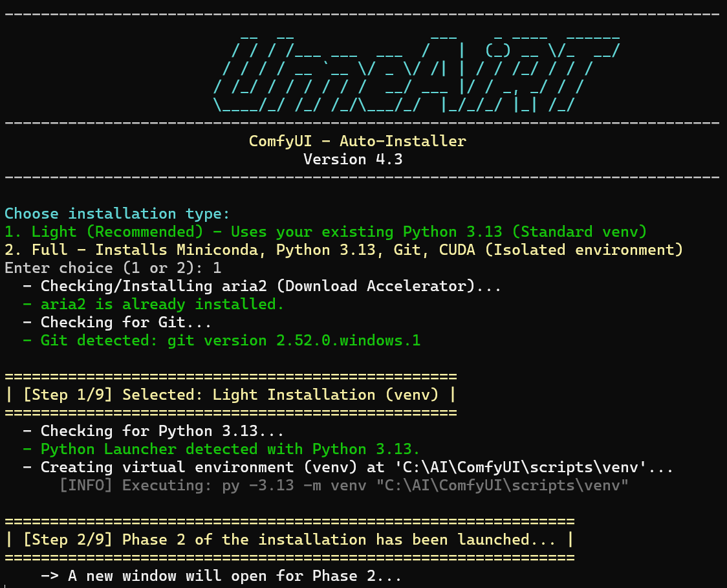This screenshot has height=588, width=727.
Task: Click the 'aria2 is already installed.' line
Action: (153, 304)
